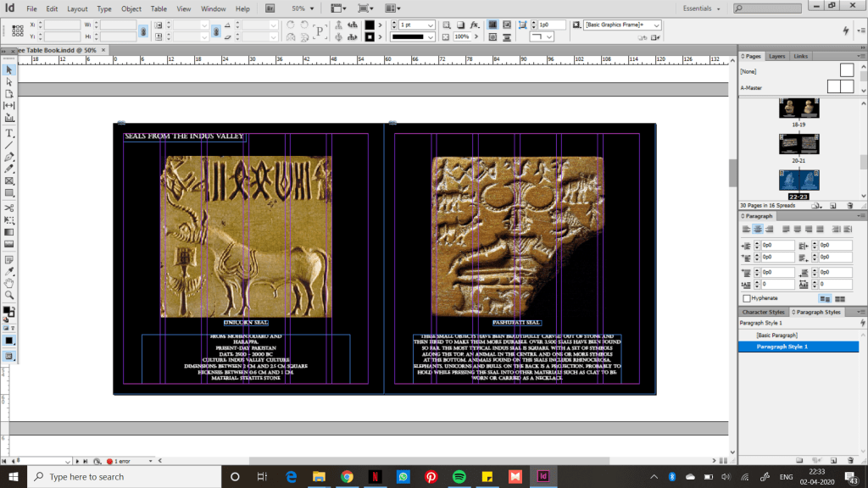
Task: Choose the Zoom magnifier tool
Action: pos(9,295)
